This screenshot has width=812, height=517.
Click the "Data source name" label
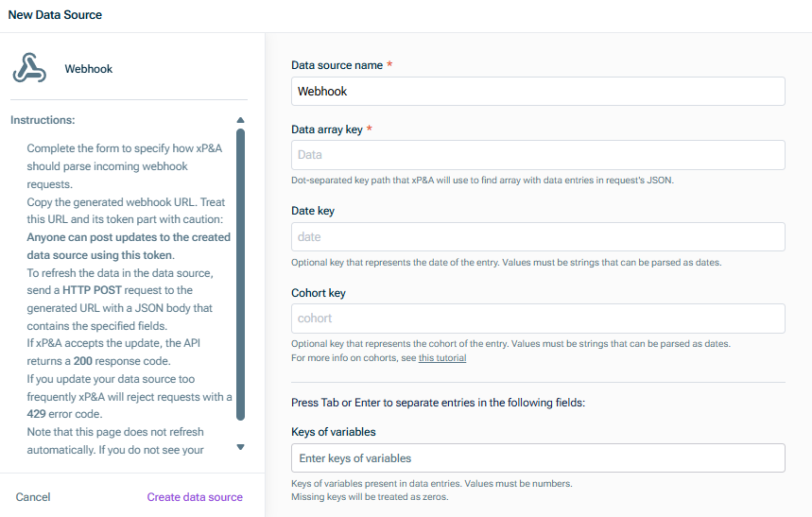coord(337,65)
